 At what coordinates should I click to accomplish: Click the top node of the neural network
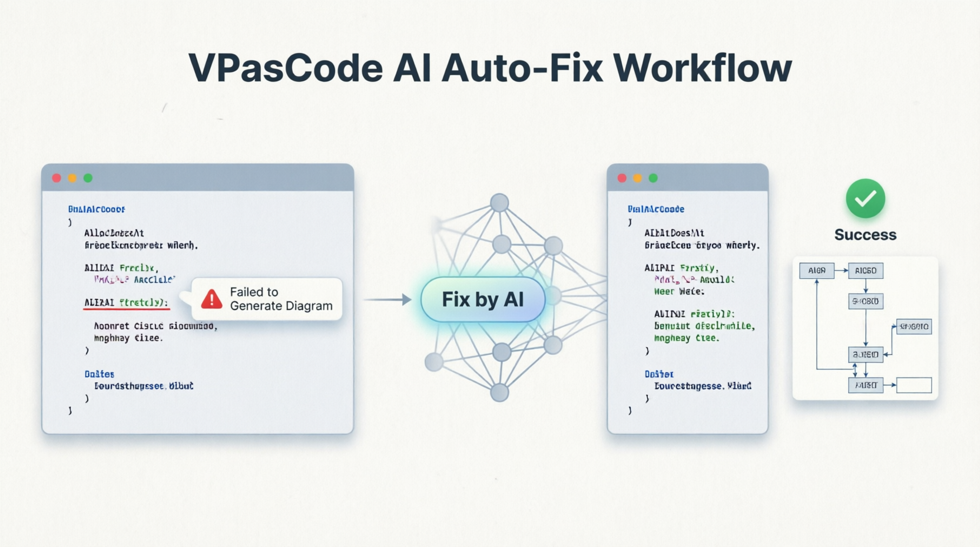pyautogui.click(x=499, y=203)
